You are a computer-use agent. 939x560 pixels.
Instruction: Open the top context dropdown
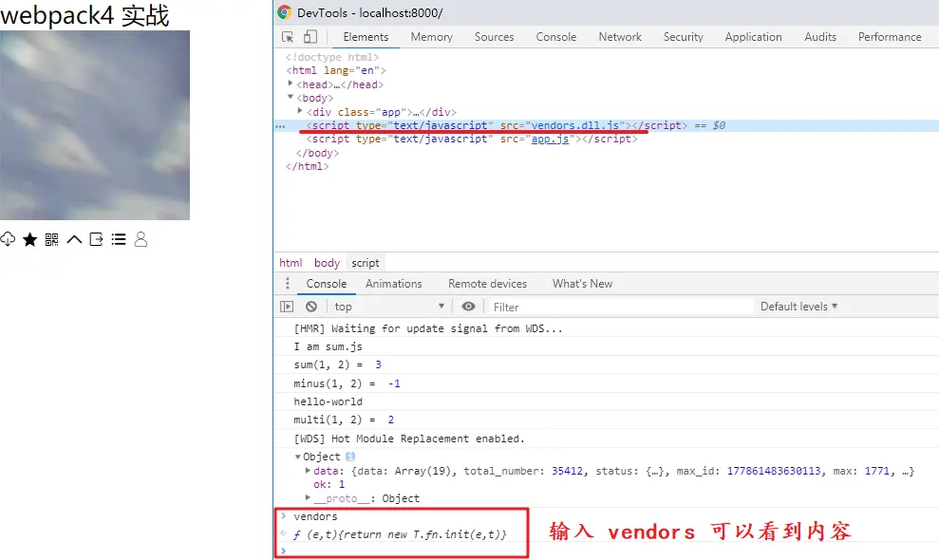(389, 307)
